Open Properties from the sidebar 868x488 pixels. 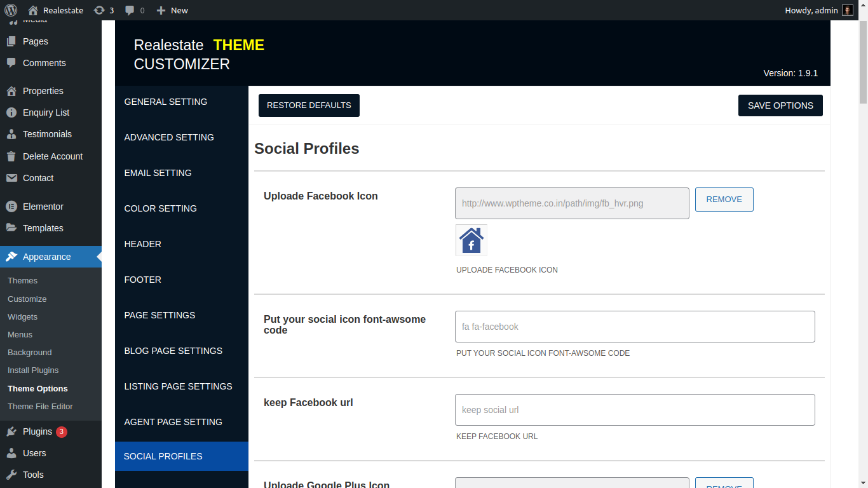(x=43, y=91)
